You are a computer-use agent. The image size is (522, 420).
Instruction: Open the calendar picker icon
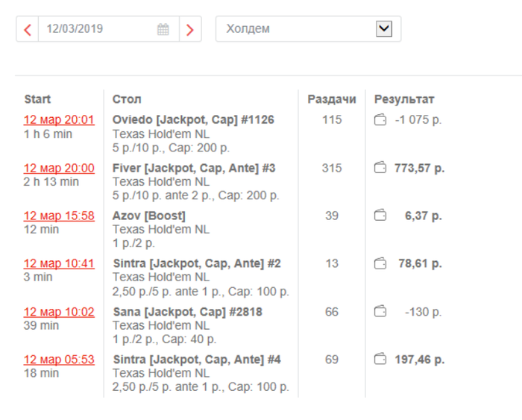[163, 30]
